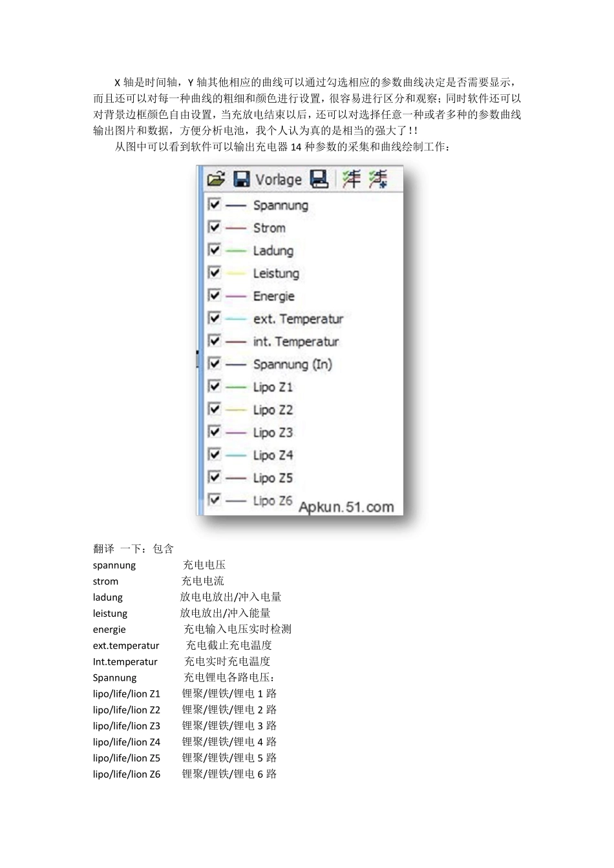
Task: Hide the Lipo Z1 curve checkbox
Action: coord(214,386)
